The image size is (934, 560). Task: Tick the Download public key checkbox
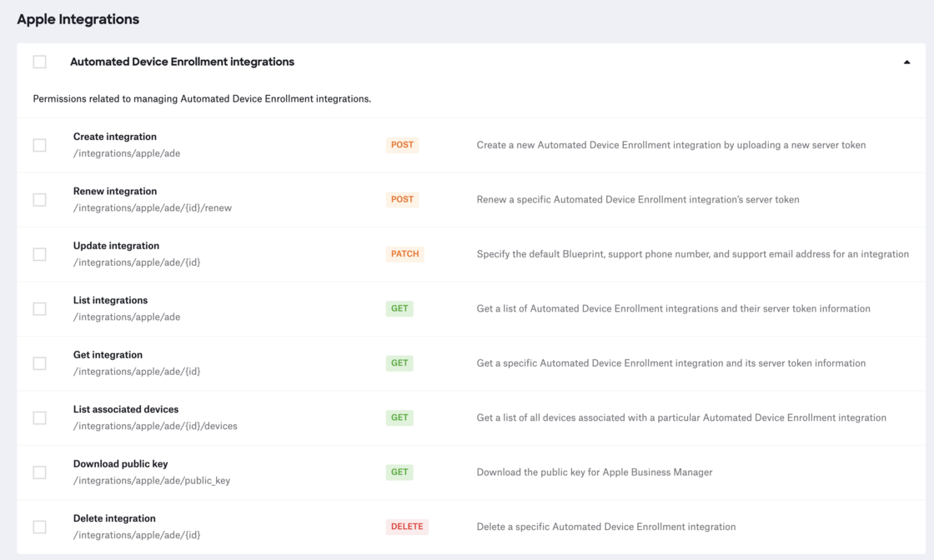(39, 472)
